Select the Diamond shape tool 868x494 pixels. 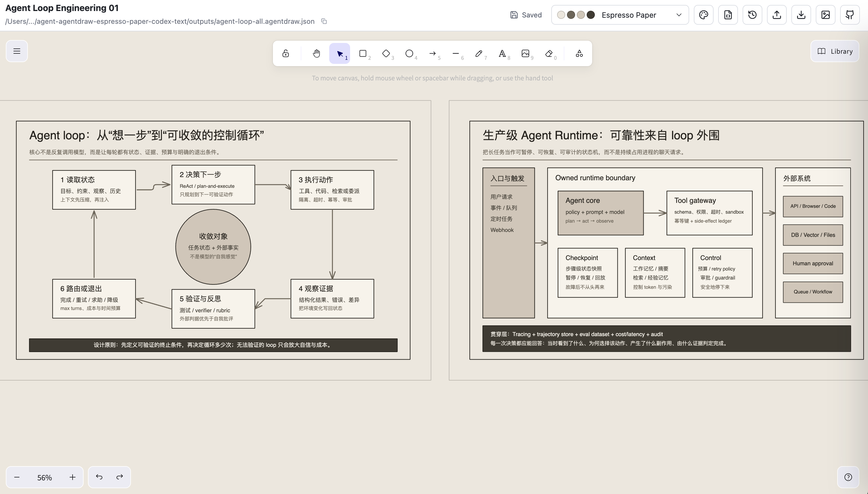coord(386,53)
